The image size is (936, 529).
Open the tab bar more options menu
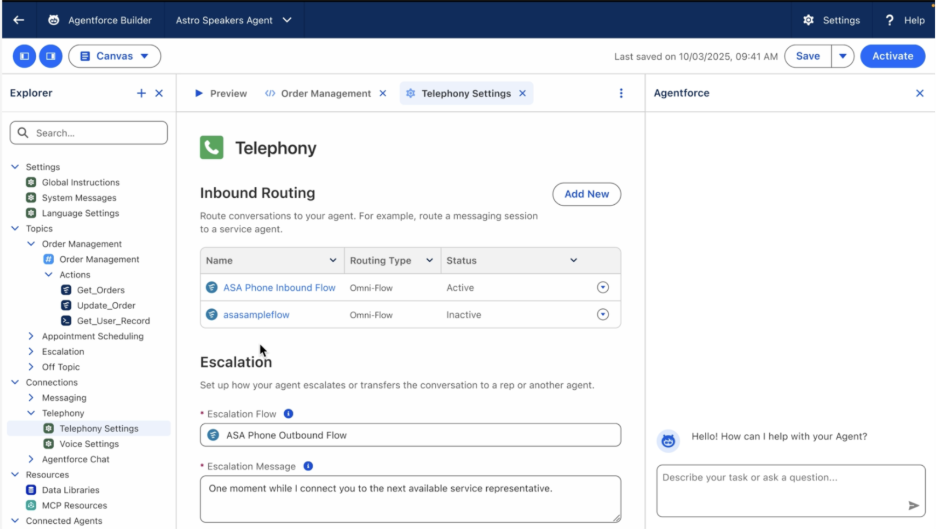point(621,93)
